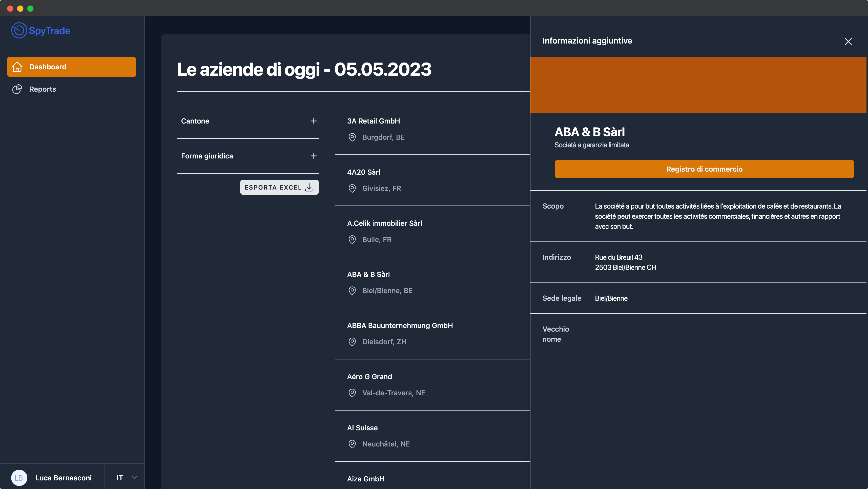Image resolution: width=868 pixels, height=489 pixels.
Task: Click the download icon in Esporta Excel
Action: pyautogui.click(x=309, y=187)
